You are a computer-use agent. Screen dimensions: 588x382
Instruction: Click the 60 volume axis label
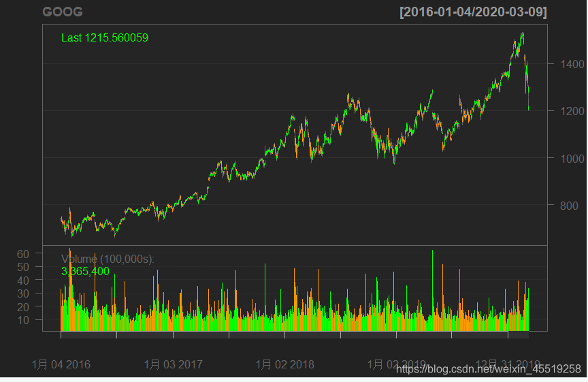point(23,254)
